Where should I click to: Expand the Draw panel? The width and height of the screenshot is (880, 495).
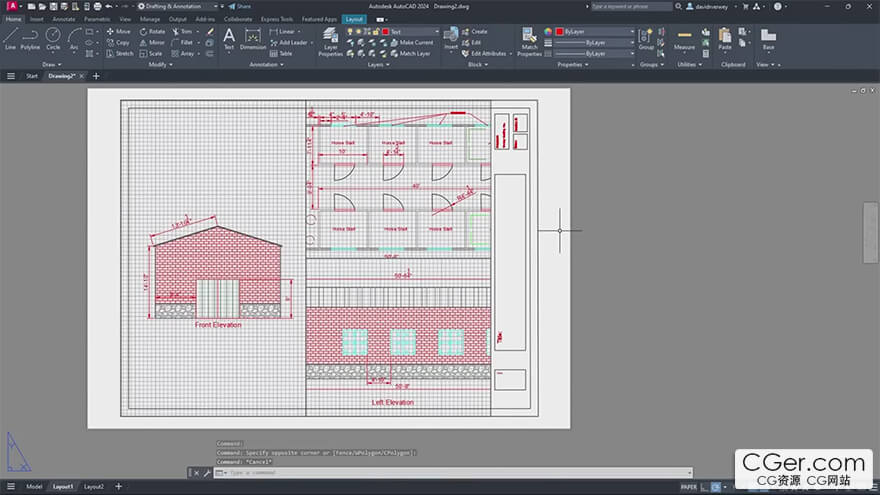tap(52, 65)
